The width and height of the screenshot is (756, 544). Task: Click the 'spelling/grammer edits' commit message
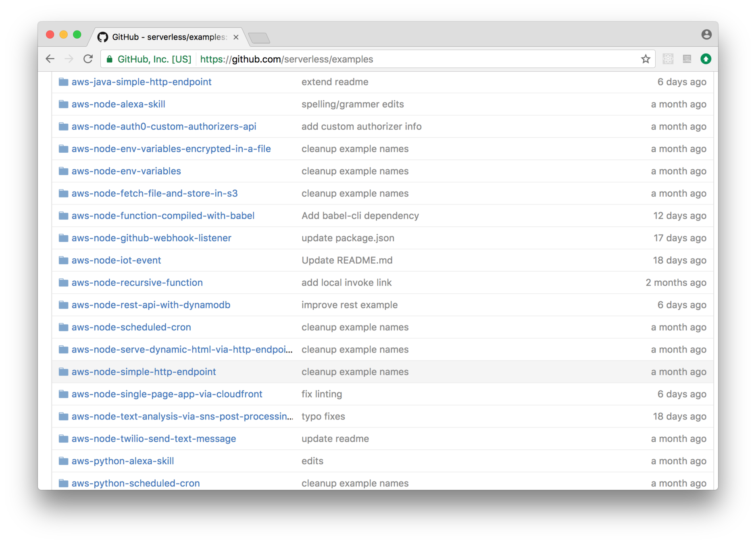click(353, 104)
